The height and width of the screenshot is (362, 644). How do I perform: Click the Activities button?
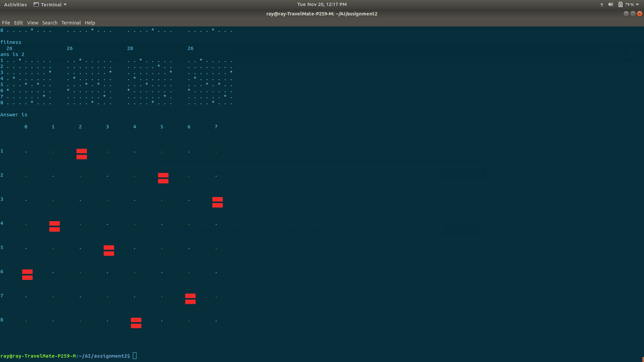[15, 5]
